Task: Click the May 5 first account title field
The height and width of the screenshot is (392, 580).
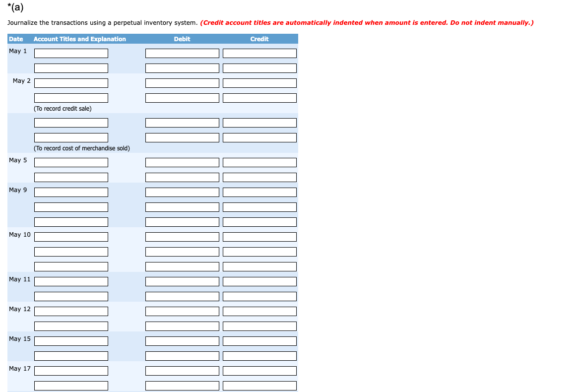Action: [71, 162]
